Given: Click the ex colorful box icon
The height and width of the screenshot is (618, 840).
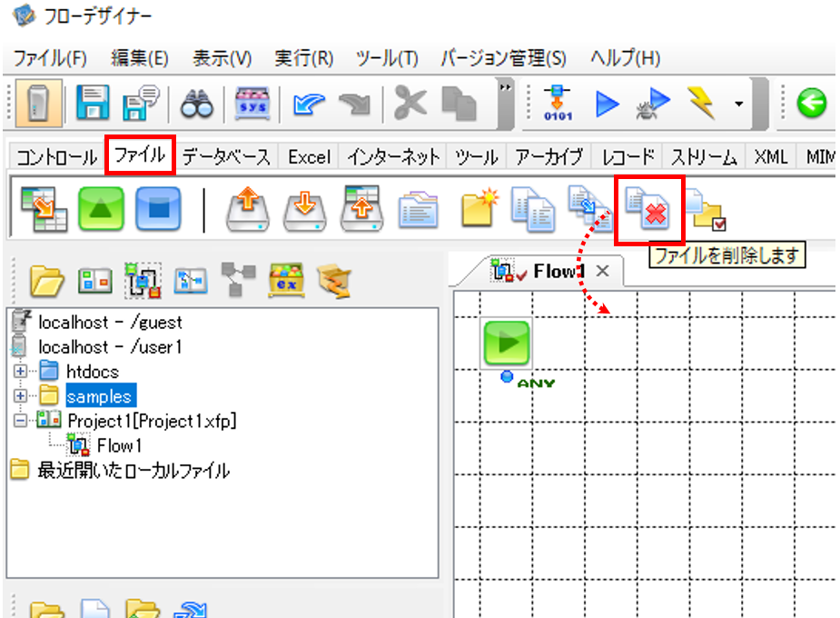Looking at the screenshot, I should (286, 279).
